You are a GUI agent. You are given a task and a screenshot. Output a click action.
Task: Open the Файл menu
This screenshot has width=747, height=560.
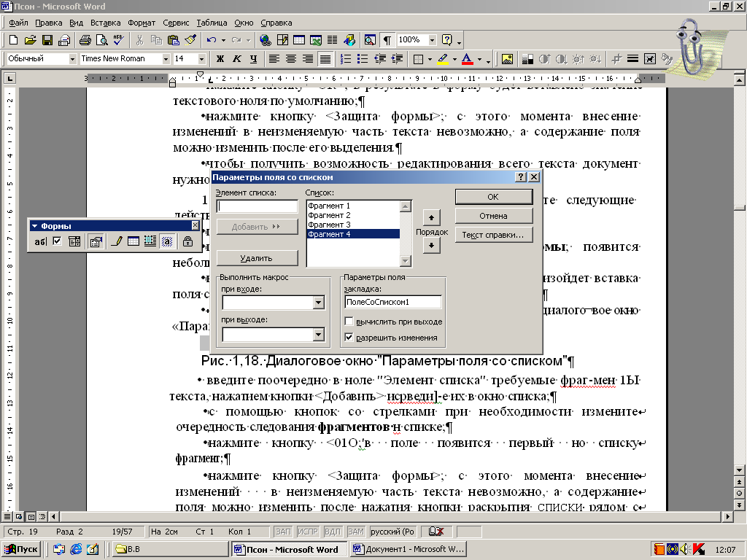[x=18, y=23]
